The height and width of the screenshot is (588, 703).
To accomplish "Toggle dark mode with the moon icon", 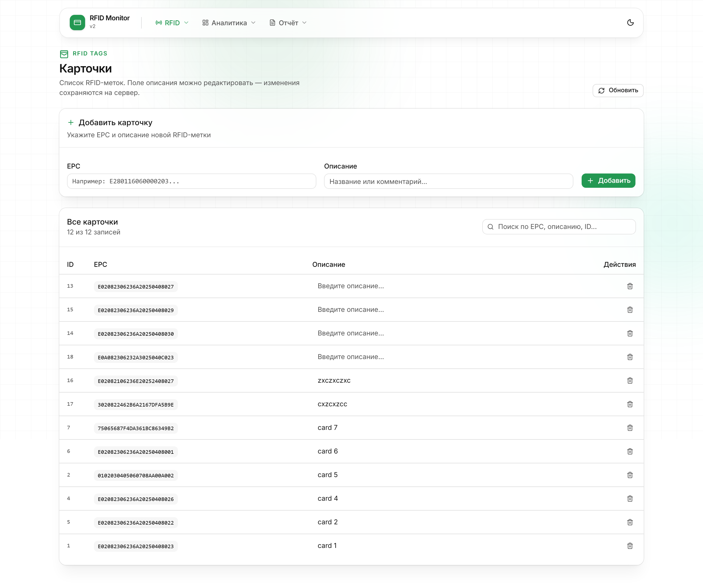I will tap(630, 23).
